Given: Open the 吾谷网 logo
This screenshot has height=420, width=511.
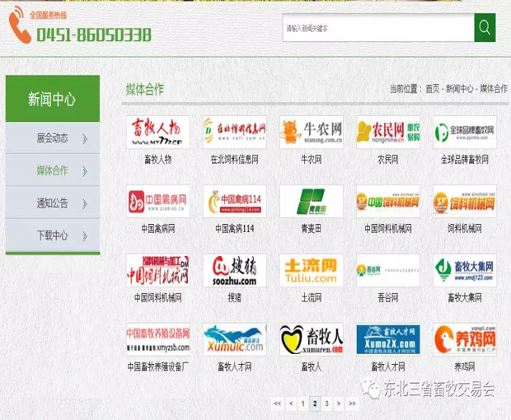Looking at the screenshot, I should click(x=388, y=271).
